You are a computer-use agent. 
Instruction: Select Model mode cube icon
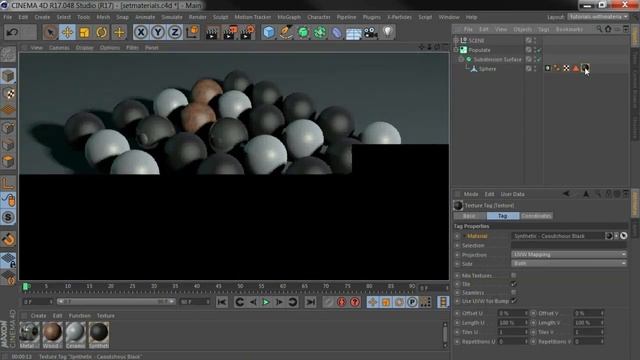(x=8, y=76)
